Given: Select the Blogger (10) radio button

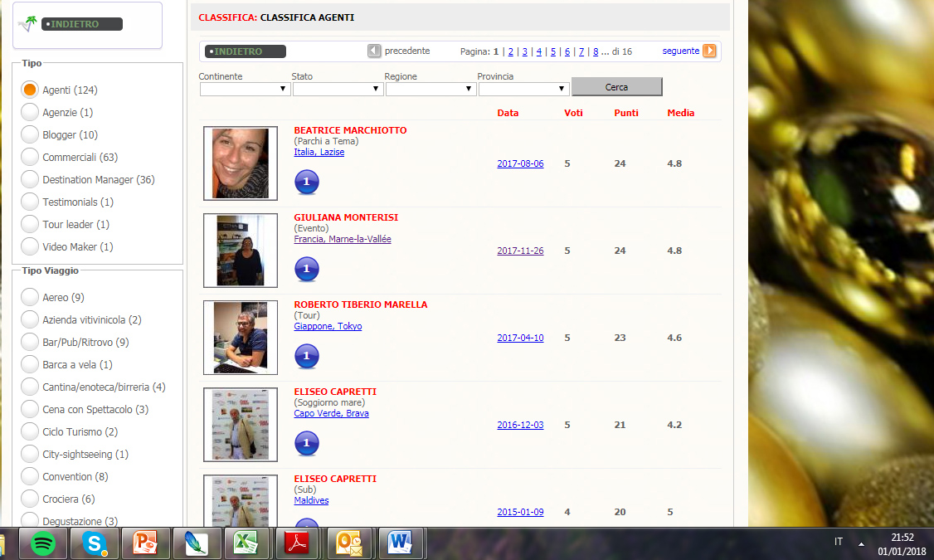Looking at the screenshot, I should [x=29, y=134].
